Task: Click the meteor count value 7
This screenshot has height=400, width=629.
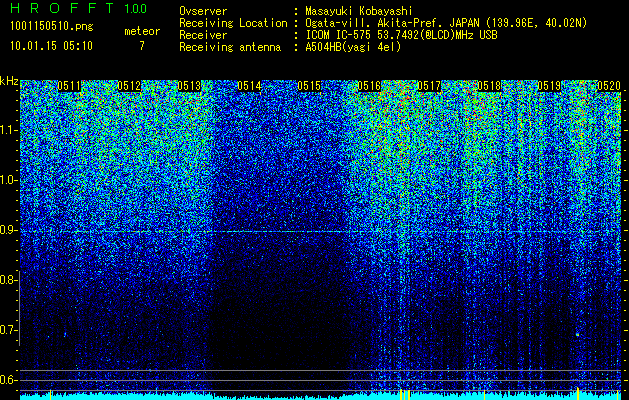Action: tap(142, 46)
